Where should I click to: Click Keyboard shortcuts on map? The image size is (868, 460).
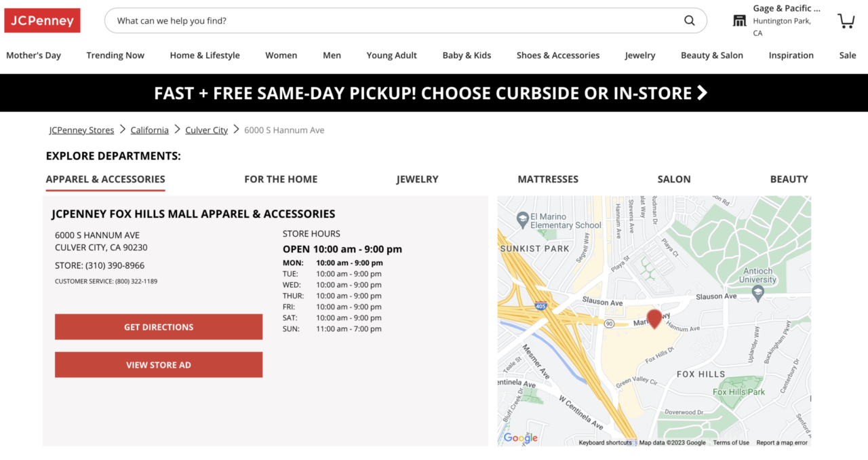click(605, 442)
